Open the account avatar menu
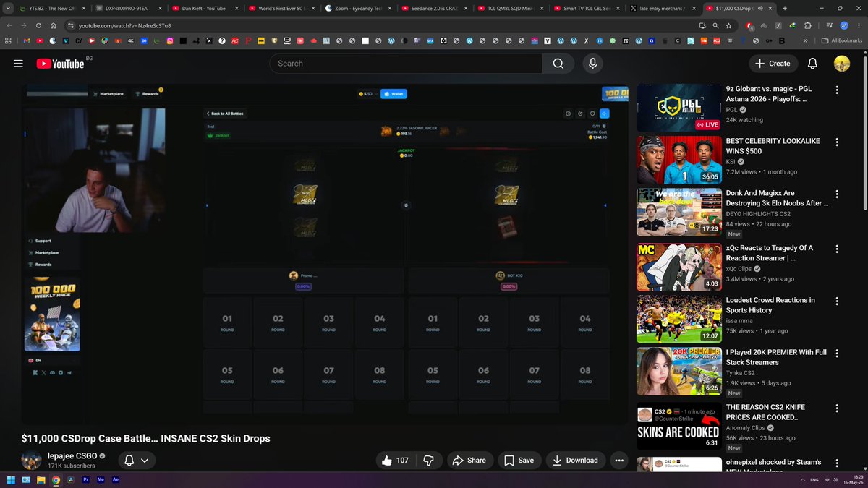The width and height of the screenshot is (868, 488). [841, 64]
